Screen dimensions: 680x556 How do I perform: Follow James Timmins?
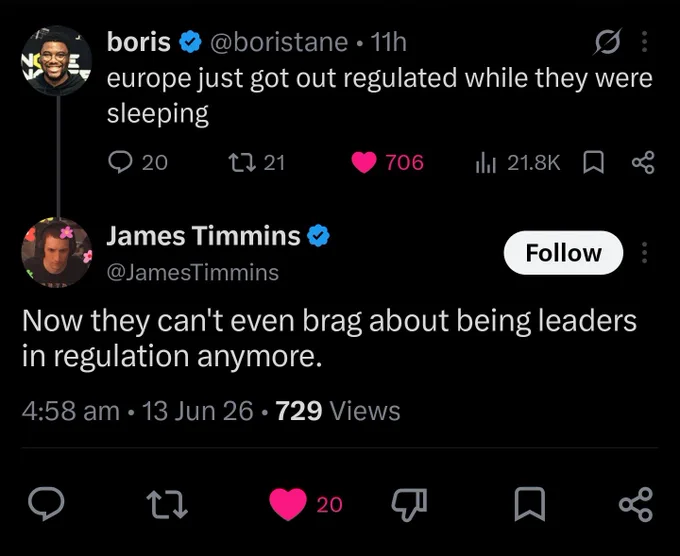[x=563, y=253]
